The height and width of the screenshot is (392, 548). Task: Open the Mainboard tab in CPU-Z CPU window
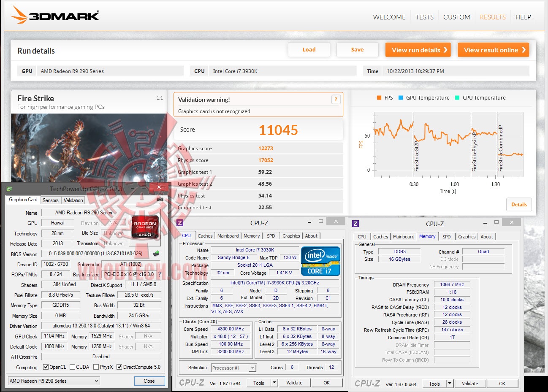228,236
